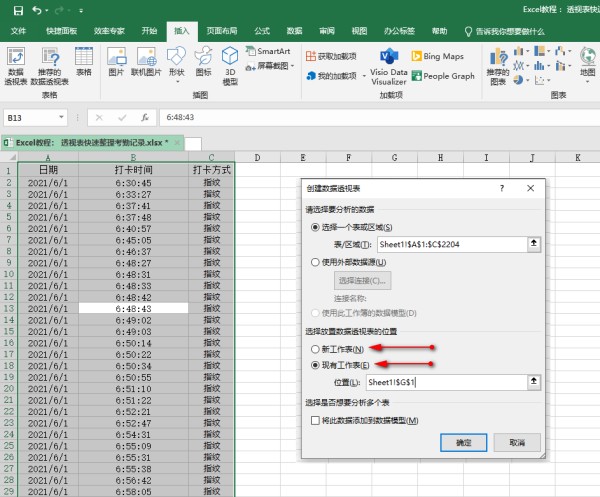Open Recommended PivotTables (推荐的数据透视表)
The height and width of the screenshot is (497, 600).
[50, 66]
